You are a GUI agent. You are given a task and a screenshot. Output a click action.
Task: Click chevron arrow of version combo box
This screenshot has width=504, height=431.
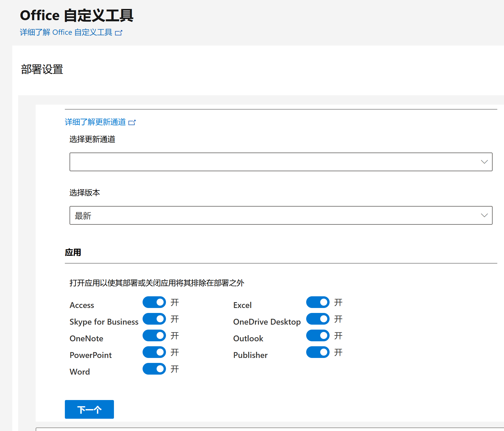click(484, 215)
